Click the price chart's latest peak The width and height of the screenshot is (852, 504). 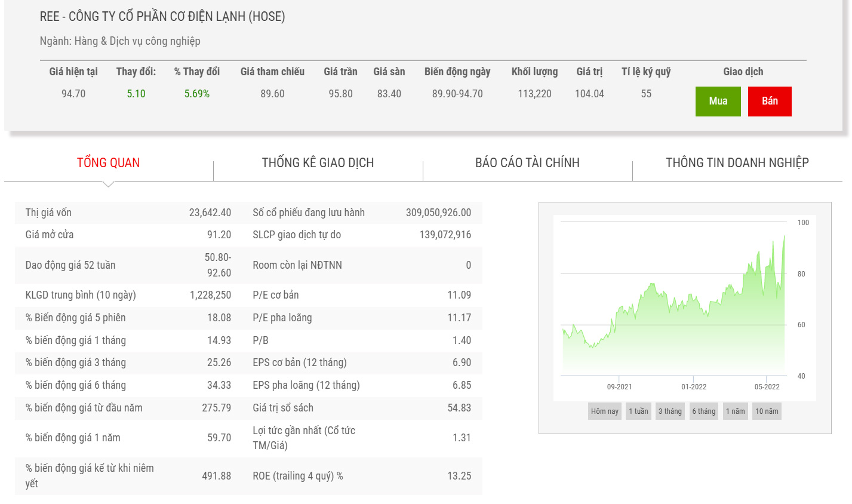784,236
